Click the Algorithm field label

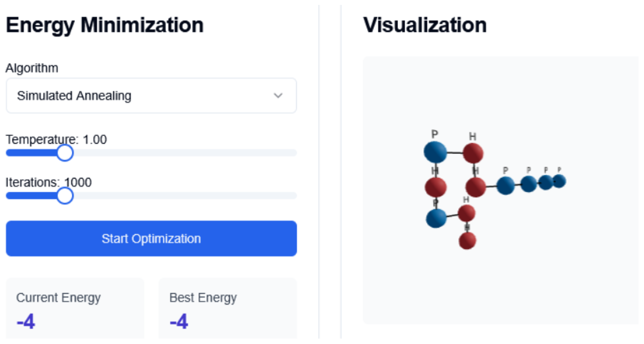point(32,68)
